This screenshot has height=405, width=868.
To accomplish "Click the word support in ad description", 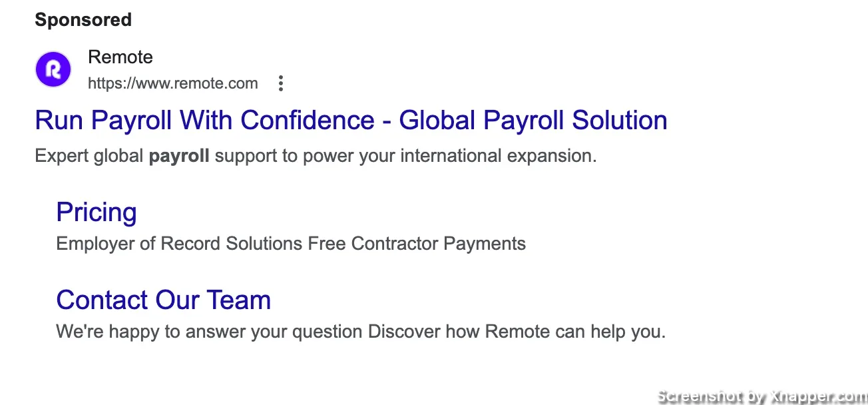I will 246,157.
